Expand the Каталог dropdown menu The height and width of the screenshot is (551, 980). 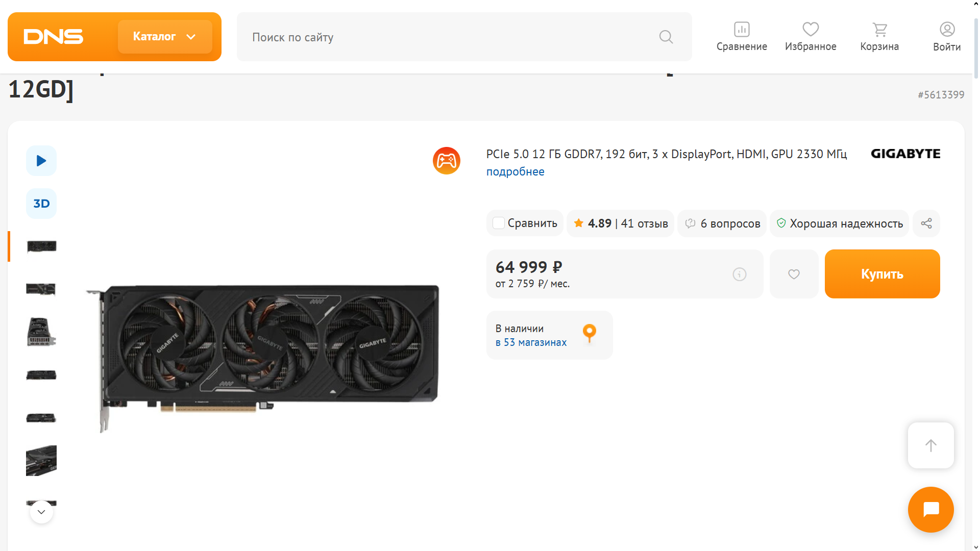[x=165, y=37]
